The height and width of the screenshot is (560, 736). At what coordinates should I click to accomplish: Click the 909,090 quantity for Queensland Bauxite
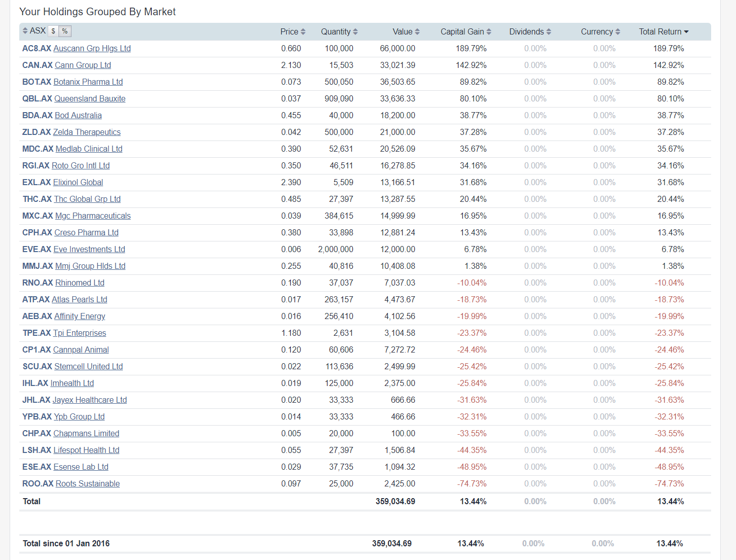(339, 98)
